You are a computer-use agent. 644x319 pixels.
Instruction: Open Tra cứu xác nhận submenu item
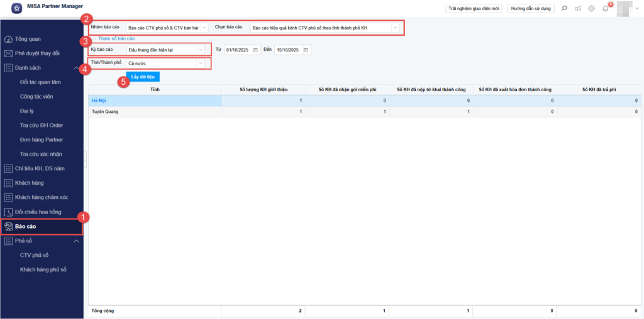41,154
